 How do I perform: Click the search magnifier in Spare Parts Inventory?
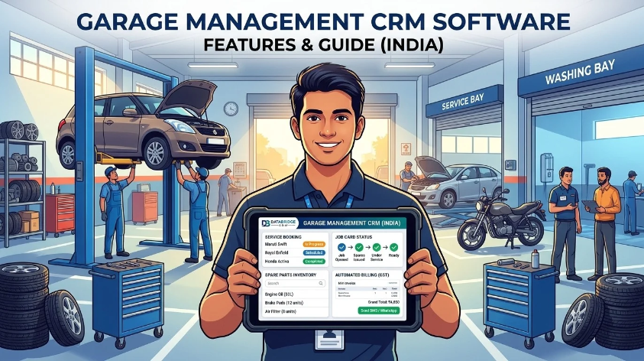321,283
